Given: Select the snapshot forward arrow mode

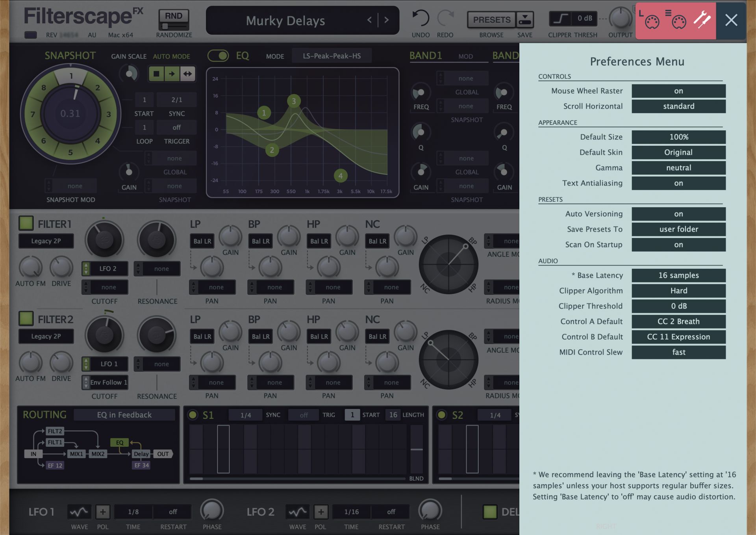Looking at the screenshot, I should pos(172,74).
